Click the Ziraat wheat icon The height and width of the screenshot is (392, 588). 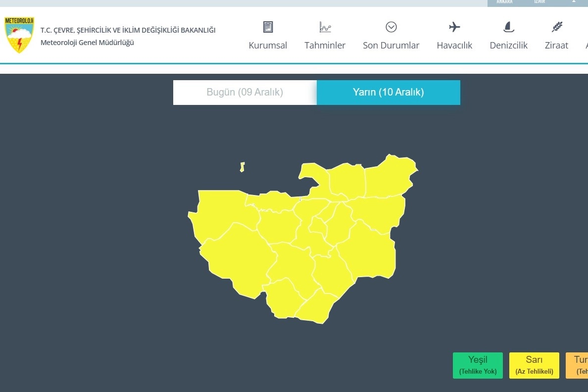pyautogui.click(x=557, y=27)
